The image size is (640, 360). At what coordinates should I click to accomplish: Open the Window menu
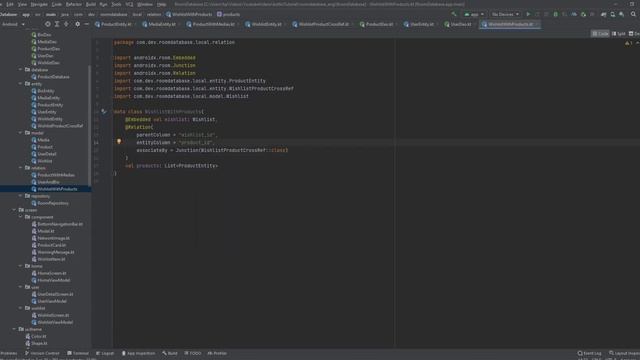click(x=145, y=4)
